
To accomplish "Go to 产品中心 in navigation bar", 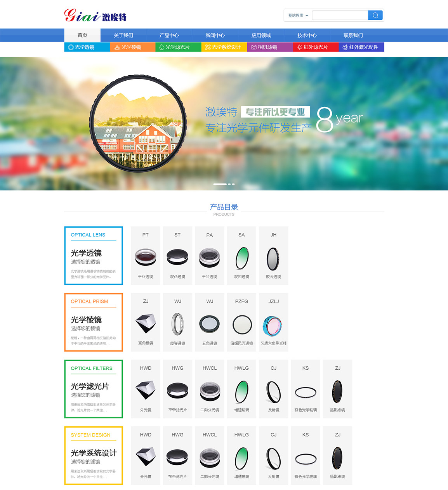I will pos(169,35).
